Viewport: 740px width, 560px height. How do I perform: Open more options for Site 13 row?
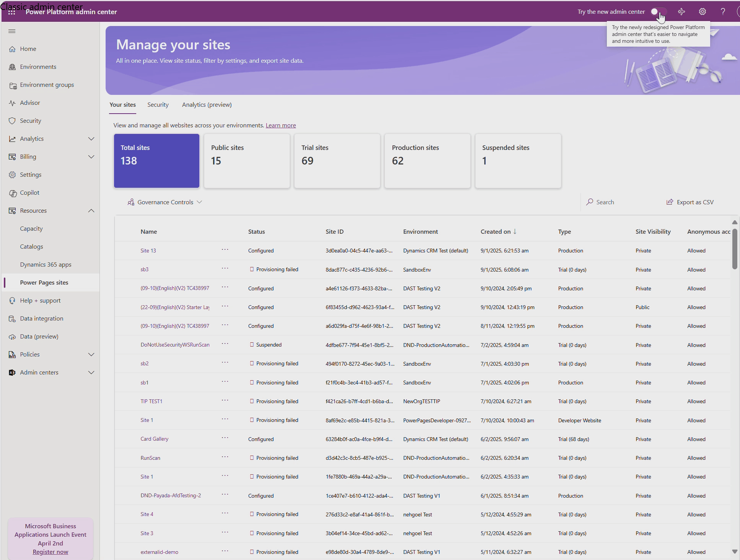point(225,250)
